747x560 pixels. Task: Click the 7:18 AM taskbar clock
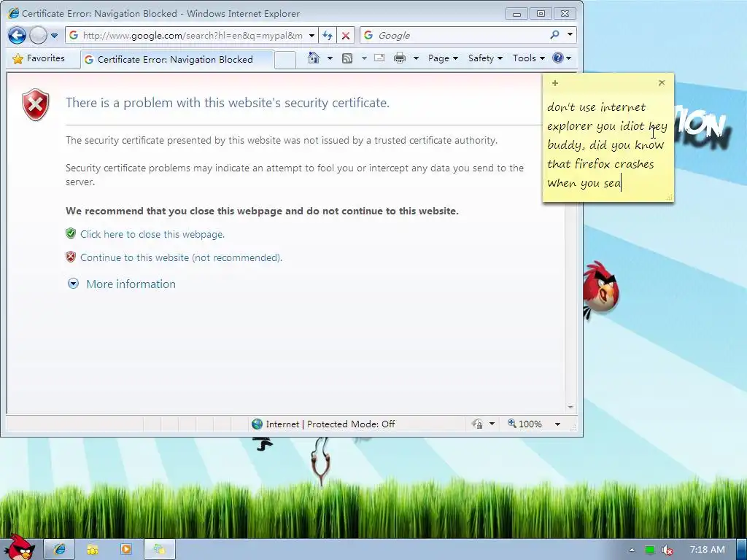pos(707,550)
